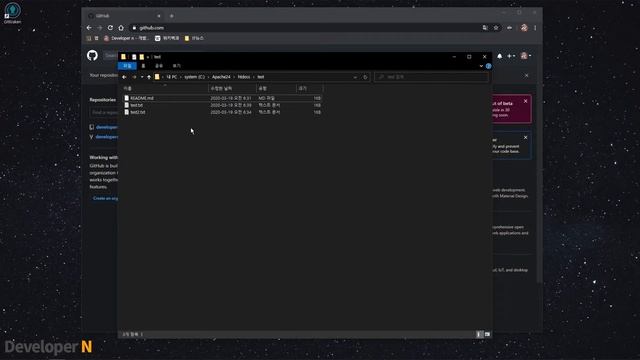This screenshot has width=640, height=360.
Task: Sort by 이름 column header
Action: pyautogui.click(x=165, y=88)
